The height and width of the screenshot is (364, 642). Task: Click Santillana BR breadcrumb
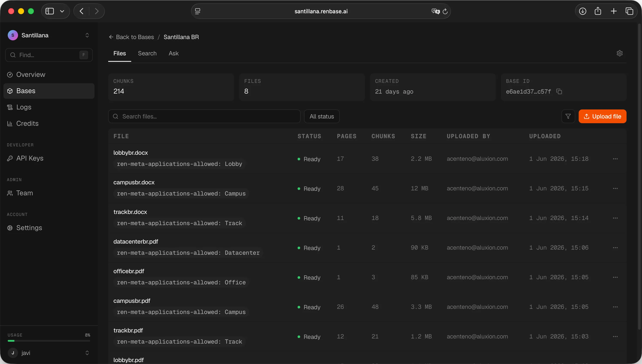click(x=181, y=37)
